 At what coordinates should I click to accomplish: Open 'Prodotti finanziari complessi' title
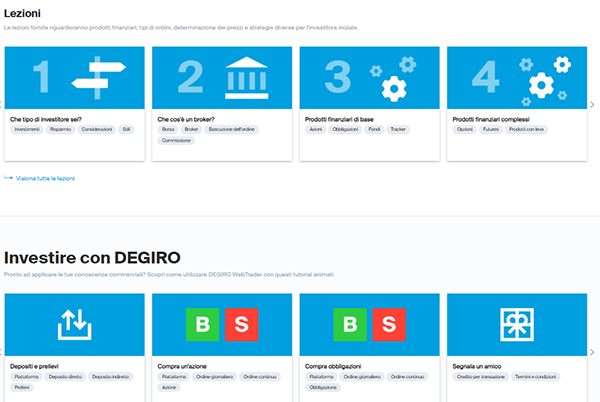pyautogui.click(x=491, y=119)
